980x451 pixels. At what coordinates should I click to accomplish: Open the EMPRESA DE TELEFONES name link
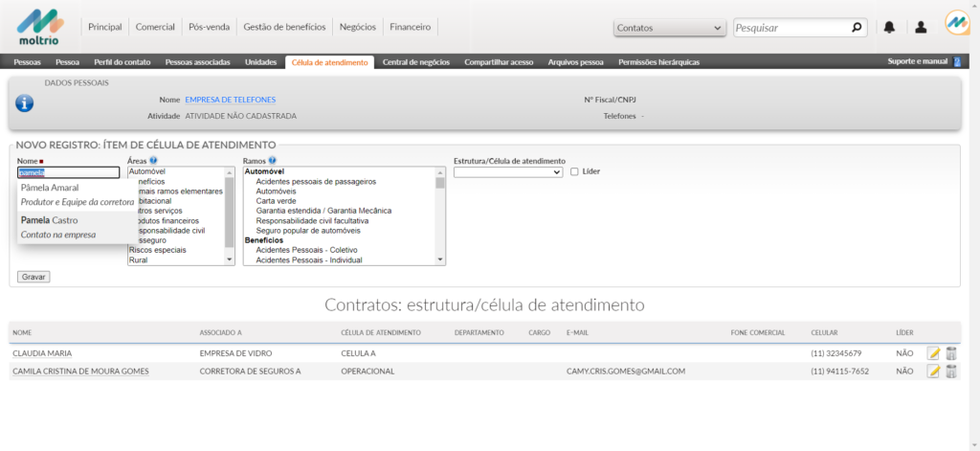pyautogui.click(x=230, y=100)
